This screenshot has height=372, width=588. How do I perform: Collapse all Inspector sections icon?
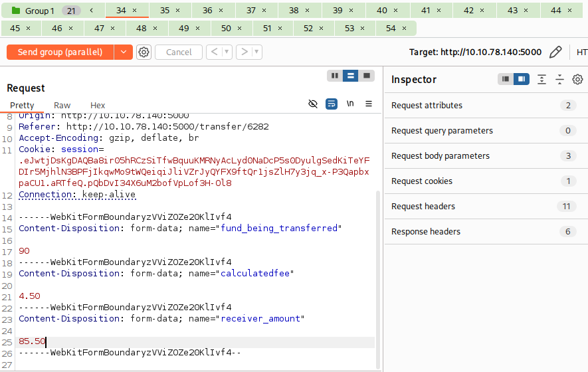(559, 79)
